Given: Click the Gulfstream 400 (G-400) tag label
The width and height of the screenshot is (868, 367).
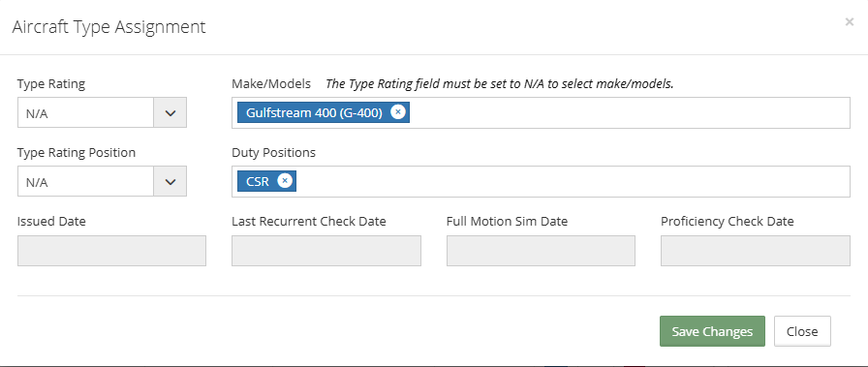Looking at the screenshot, I should click(x=314, y=113).
